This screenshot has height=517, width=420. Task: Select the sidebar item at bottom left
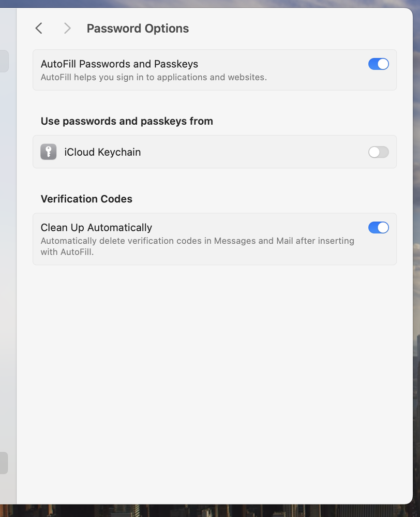coord(4,463)
